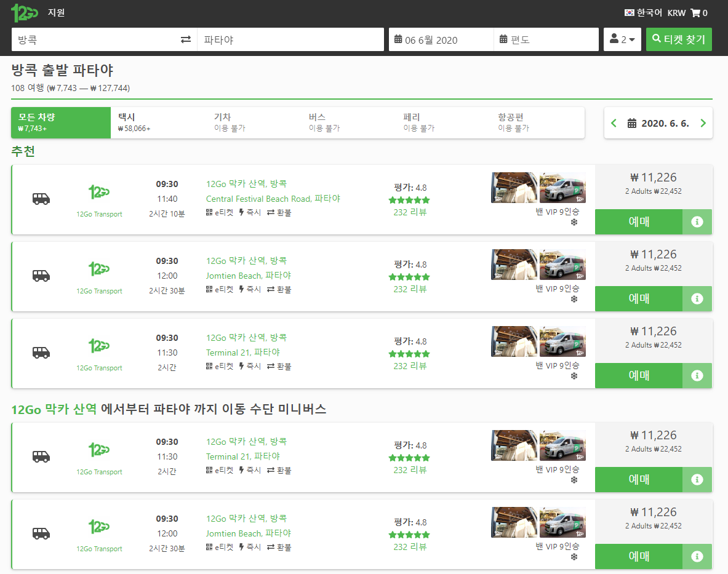Click air-conditioning snowflake icon in Central Festival row
The height and width of the screenshot is (574, 728).
point(574,222)
